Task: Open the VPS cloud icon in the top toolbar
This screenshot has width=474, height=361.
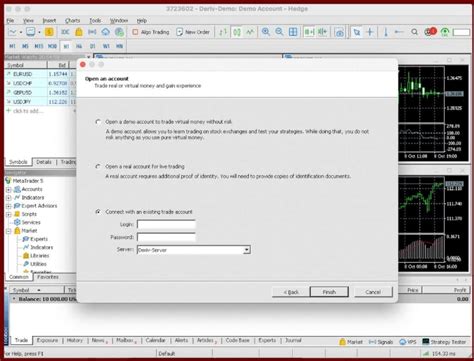Action: point(105,32)
